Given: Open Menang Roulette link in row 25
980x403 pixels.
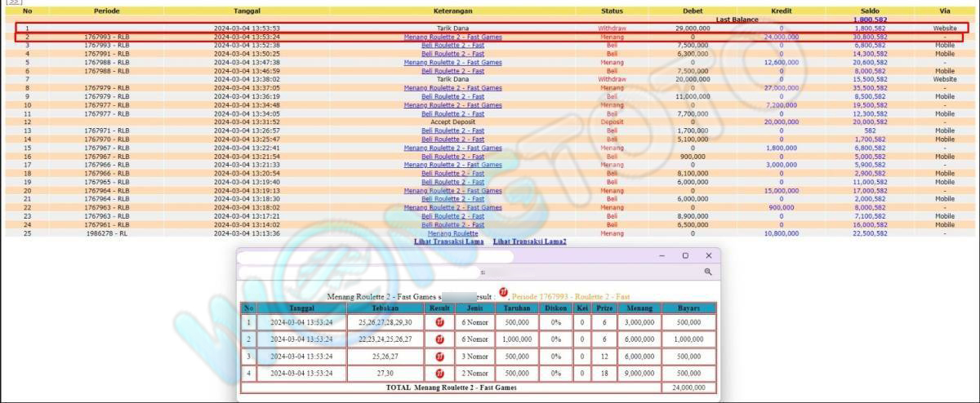Looking at the screenshot, I should point(452,233).
